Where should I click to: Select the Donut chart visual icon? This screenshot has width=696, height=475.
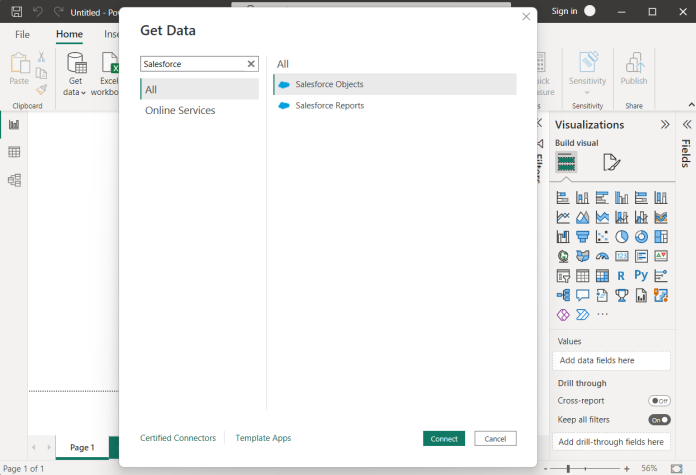click(641, 237)
